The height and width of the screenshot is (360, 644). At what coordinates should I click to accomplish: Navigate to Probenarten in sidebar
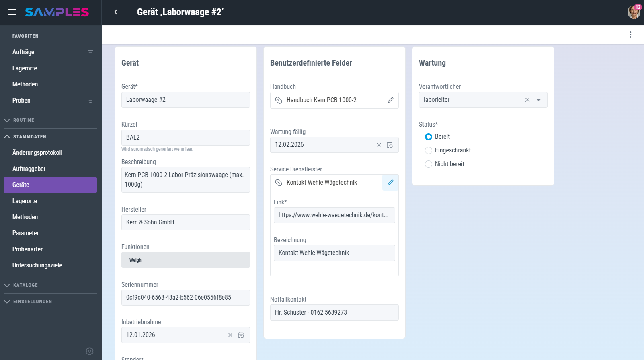click(x=28, y=249)
